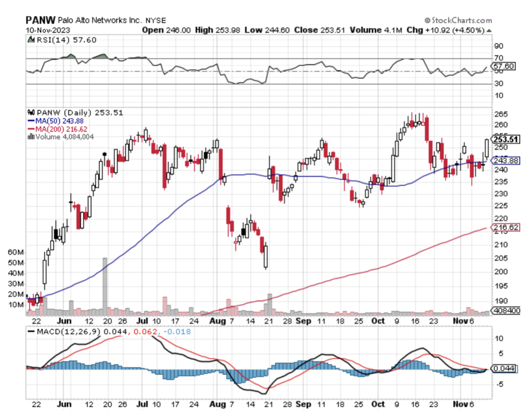Click the Jun label beneath the volume bars
Screen dimensions: 529x420
coord(64,321)
